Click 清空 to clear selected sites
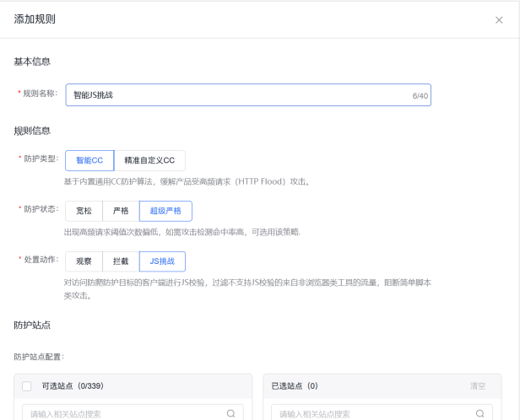The height and width of the screenshot is (420, 520). (x=478, y=386)
